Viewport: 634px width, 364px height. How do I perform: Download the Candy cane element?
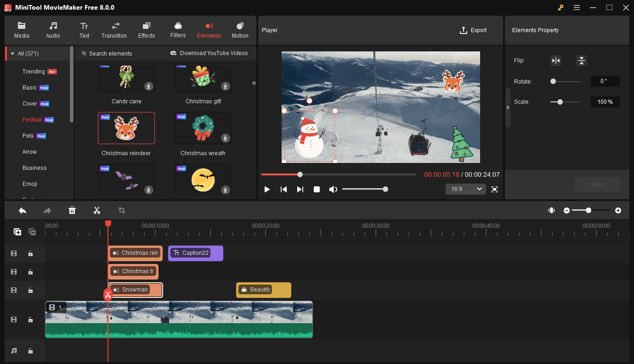149,86
